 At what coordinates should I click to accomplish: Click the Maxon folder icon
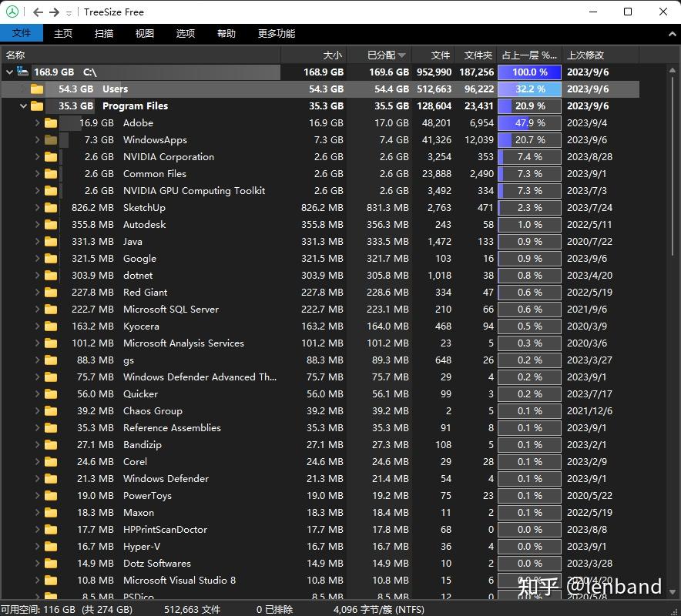[51, 512]
